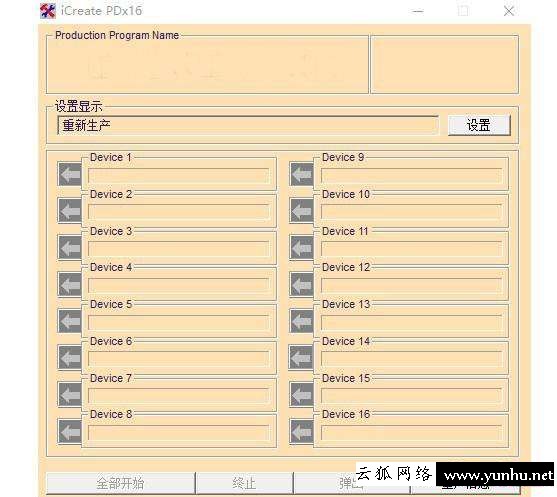
Task: Click the Device 10 status field
Action: 411,212
